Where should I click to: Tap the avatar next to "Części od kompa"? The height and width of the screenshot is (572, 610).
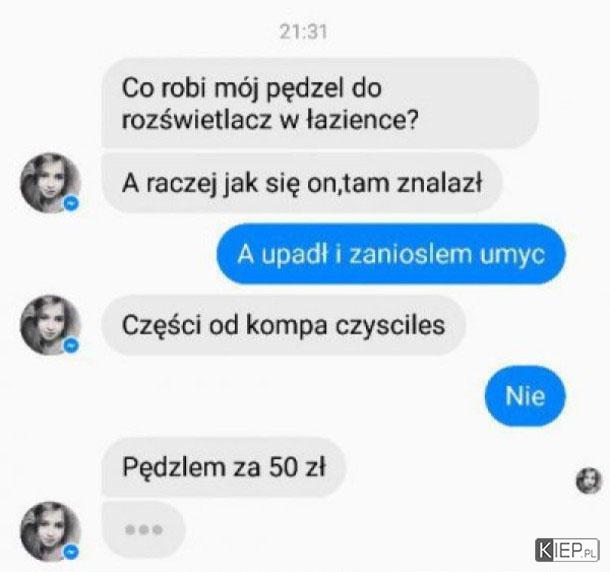tap(50, 325)
